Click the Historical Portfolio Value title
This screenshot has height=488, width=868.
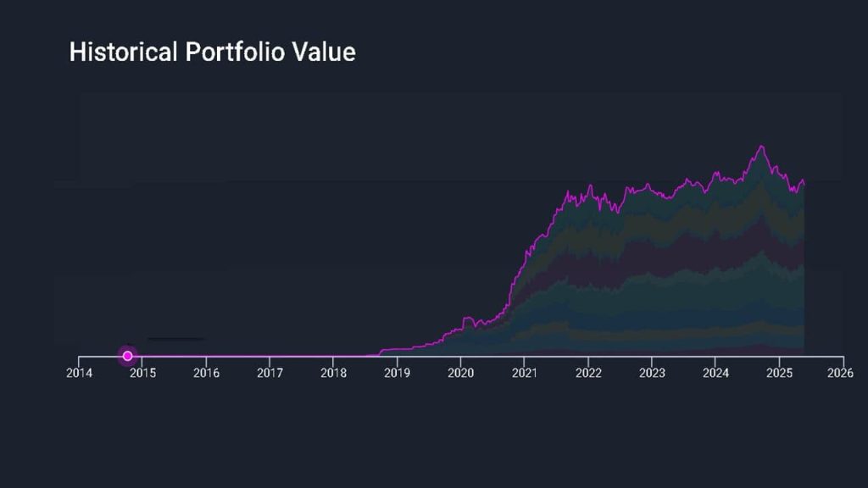[212, 53]
